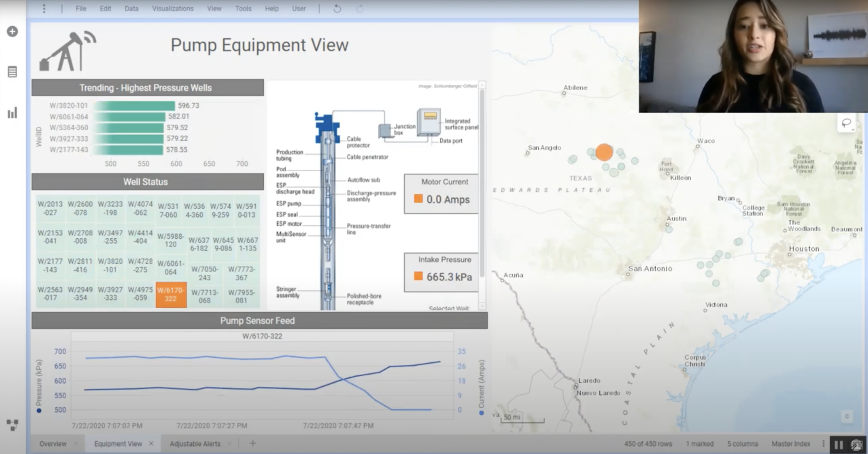Close the Equipment View tab
Viewport: 868px width, 454px height.
pyautogui.click(x=151, y=444)
